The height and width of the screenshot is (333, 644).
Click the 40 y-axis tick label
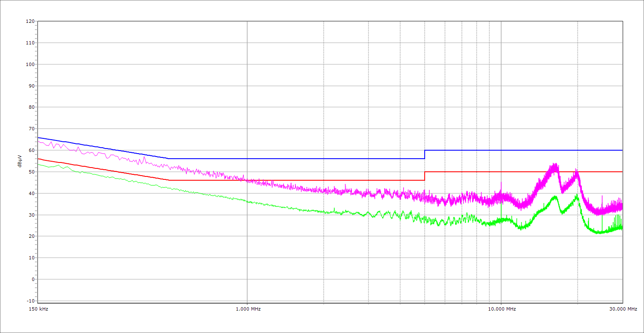click(31, 193)
